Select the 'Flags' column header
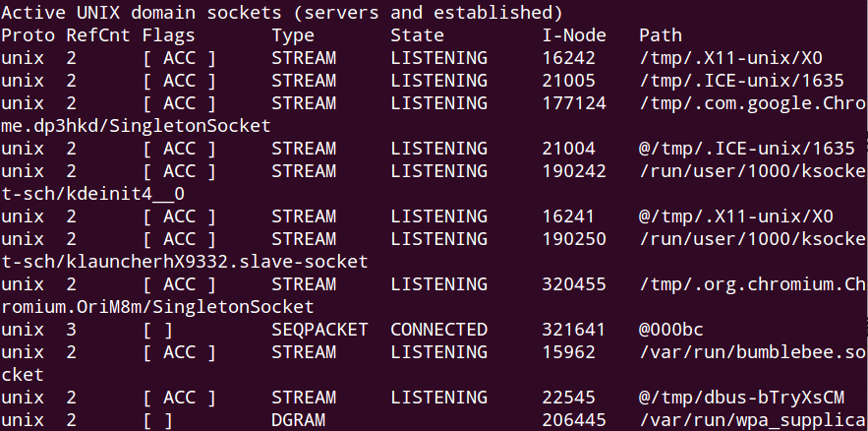868x431 pixels. pos(168,35)
